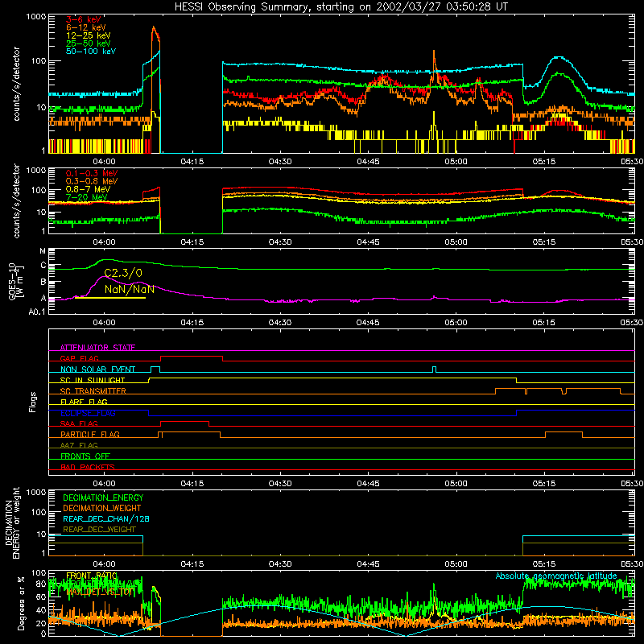This screenshot has height=644, width=644.
Task: Click the cyan 50-100 keV hump near 05:17
Action: (559, 57)
